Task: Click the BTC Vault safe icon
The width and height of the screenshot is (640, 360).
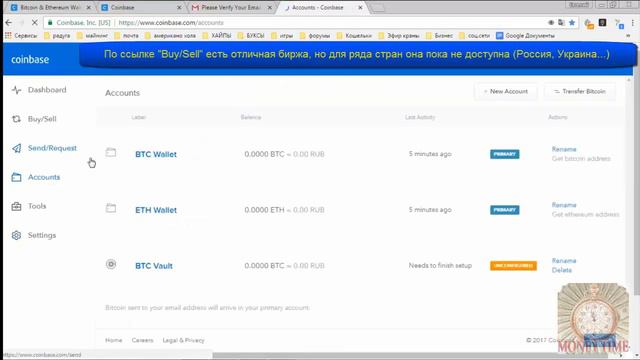Action: point(111,264)
